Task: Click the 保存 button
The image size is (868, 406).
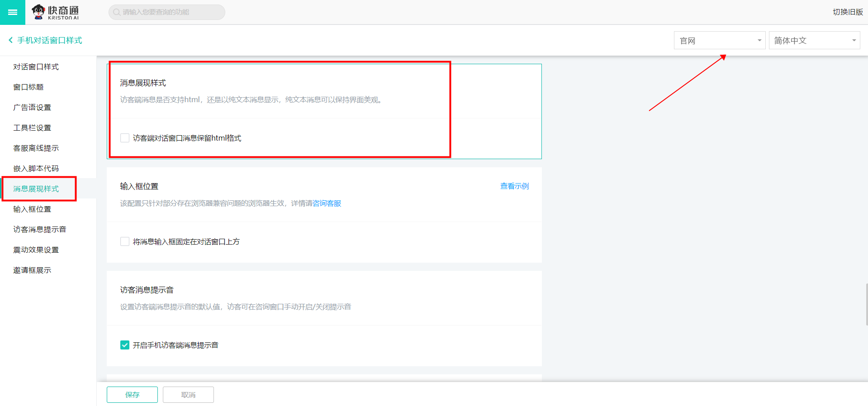Action: [132, 395]
